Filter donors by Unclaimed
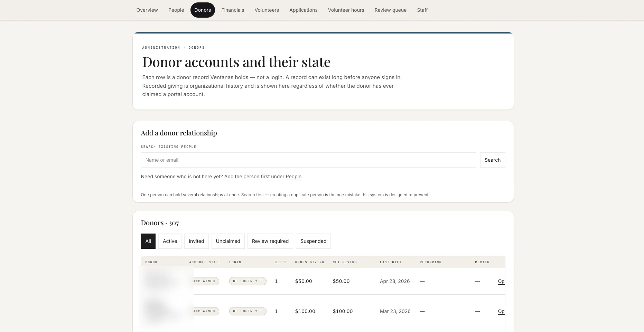Image resolution: width=644 pixels, height=332 pixels. point(228,241)
